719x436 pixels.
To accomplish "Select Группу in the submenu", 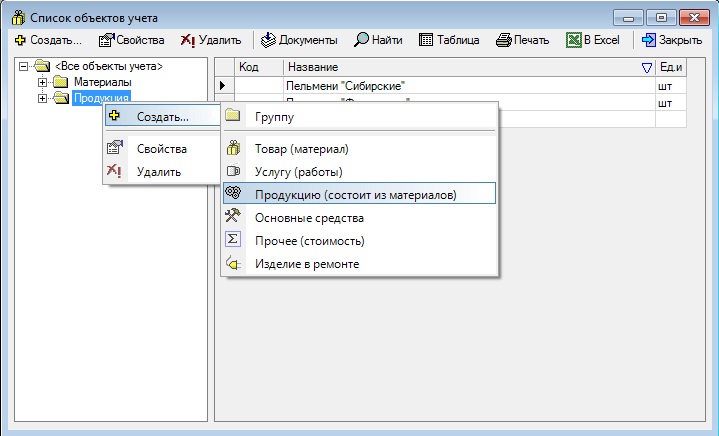I will pyautogui.click(x=274, y=117).
